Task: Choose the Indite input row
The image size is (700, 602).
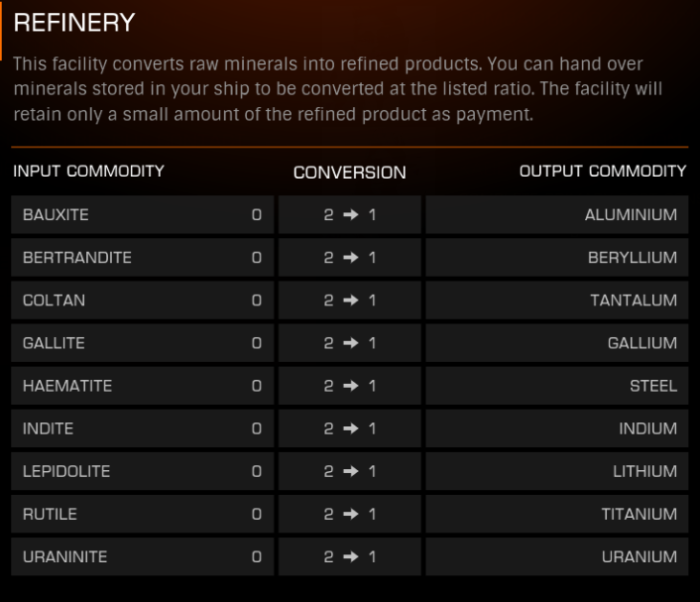Action: pos(143,428)
